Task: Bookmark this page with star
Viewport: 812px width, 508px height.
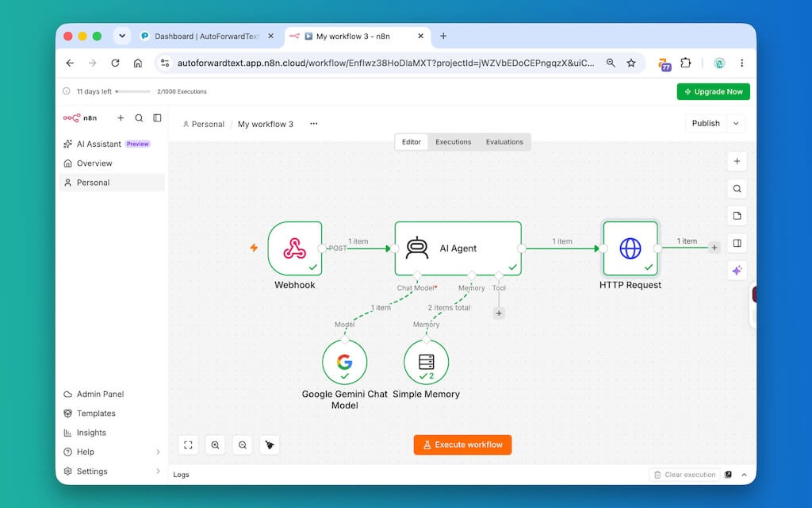Action: [630, 63]
